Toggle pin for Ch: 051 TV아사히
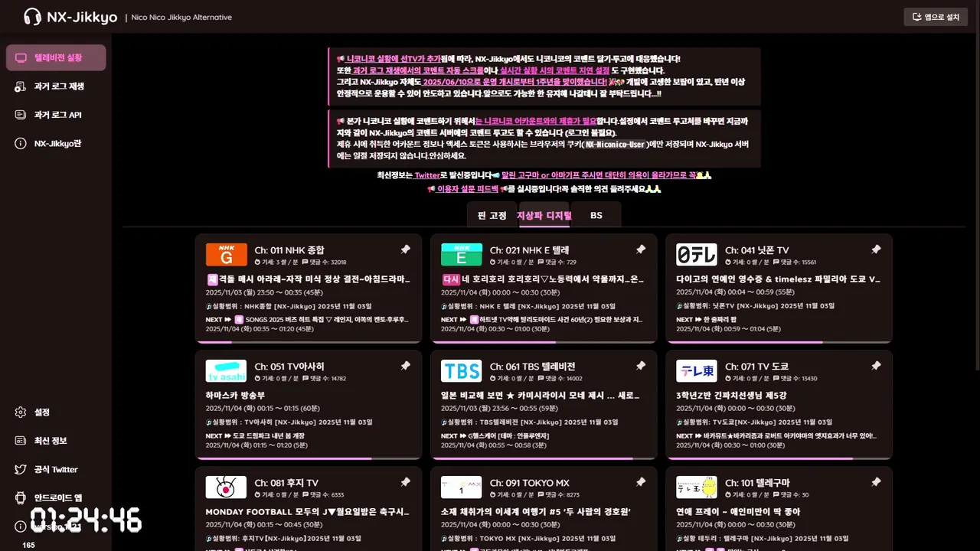Viewport: 980px width, 551px height. pos(406,366)
